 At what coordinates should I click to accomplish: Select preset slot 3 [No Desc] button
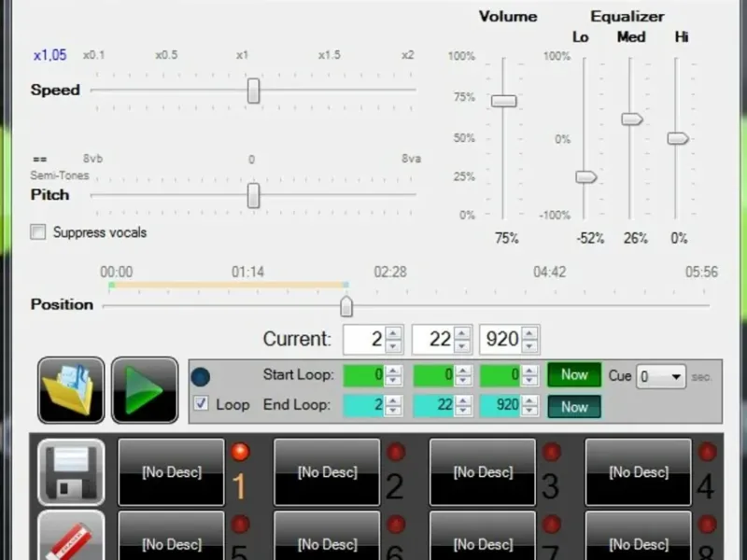(483, 472)
